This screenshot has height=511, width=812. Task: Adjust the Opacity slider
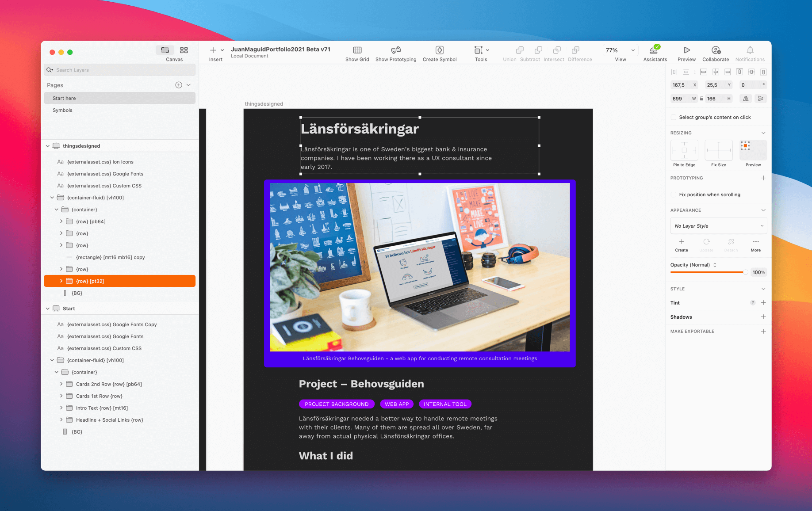[709, 272]
